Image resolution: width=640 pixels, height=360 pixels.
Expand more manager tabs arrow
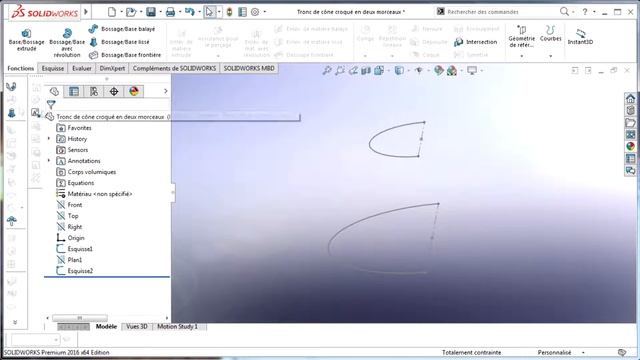tap(165, 91)
